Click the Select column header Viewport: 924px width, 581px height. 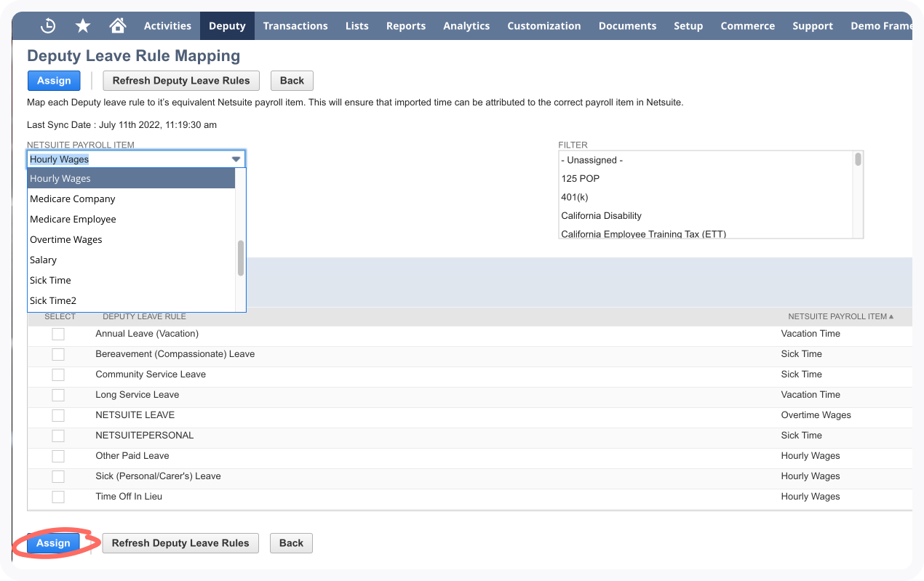point(60,316)
